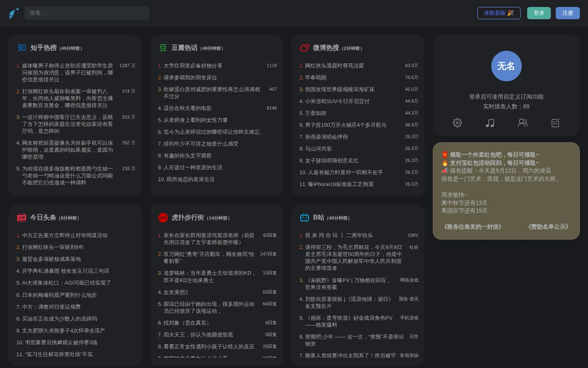Open Weibo item 孙燕姿演唱会摔倒

click(x=326, y=137)
